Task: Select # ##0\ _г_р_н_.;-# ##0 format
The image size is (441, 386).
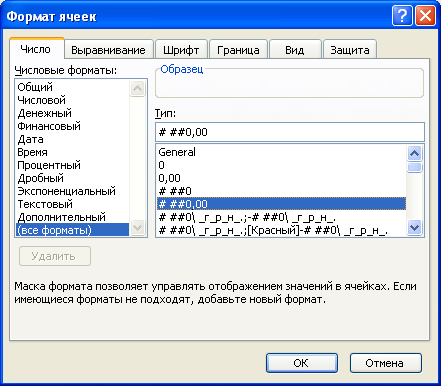Action: point(281,217)
